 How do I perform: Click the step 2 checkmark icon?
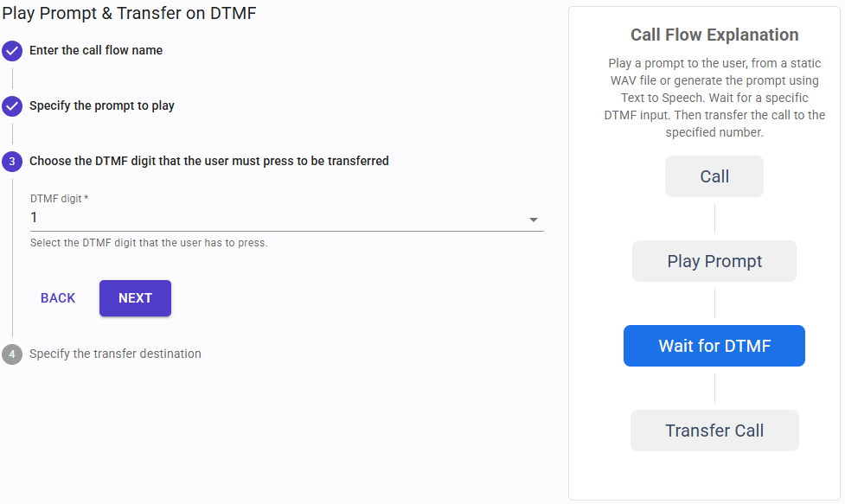click(12, 106)
